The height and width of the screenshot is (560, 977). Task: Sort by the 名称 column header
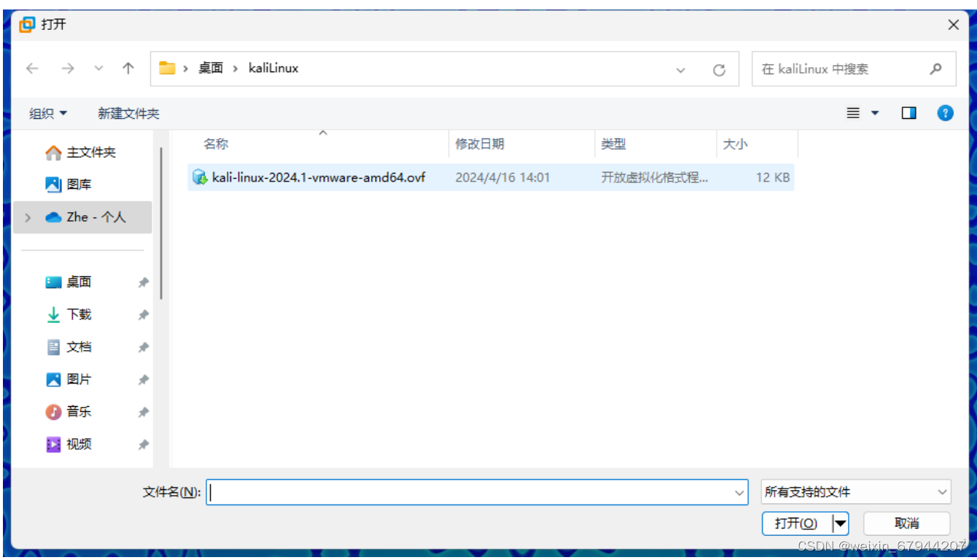click(318, 144)
